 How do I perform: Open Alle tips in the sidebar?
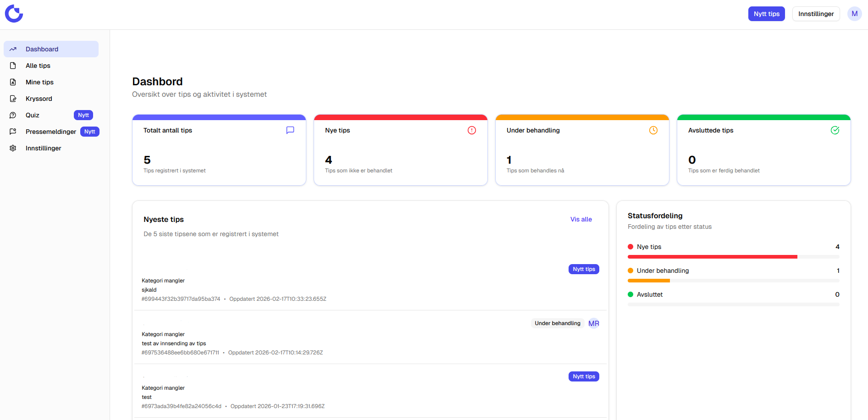click(x=38, y=66)
